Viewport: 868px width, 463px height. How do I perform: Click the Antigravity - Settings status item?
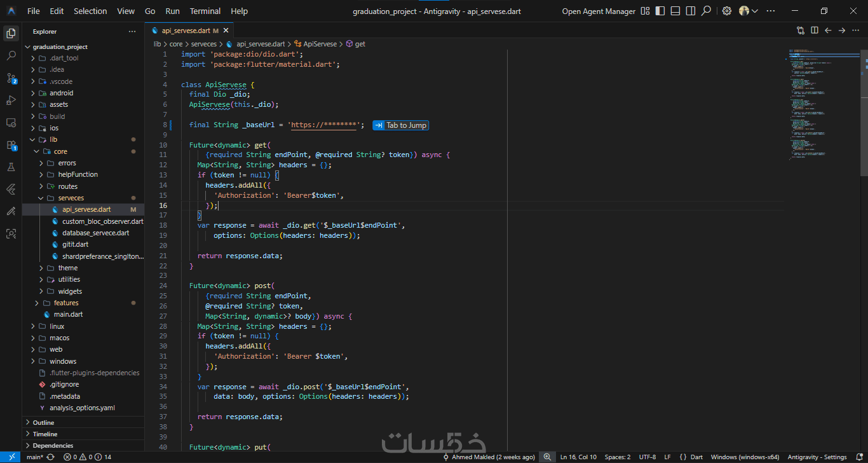pyautogui.click(x=817, y=457)
